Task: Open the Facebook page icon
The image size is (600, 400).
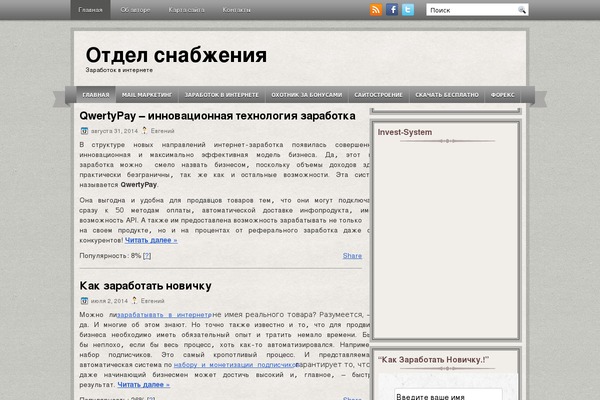Action: 392,10
